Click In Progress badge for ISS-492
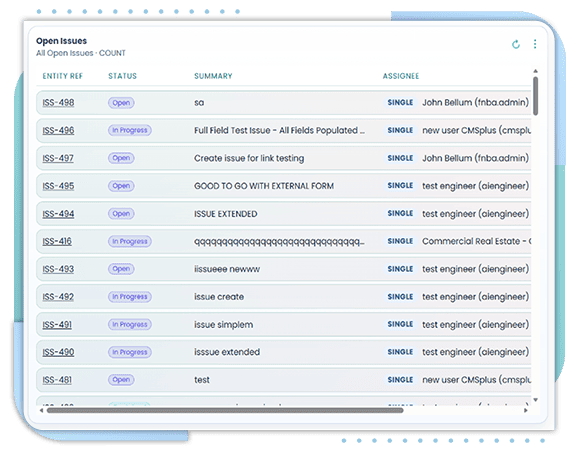Viewport: 580px width, 450px height. click(130, 297)
